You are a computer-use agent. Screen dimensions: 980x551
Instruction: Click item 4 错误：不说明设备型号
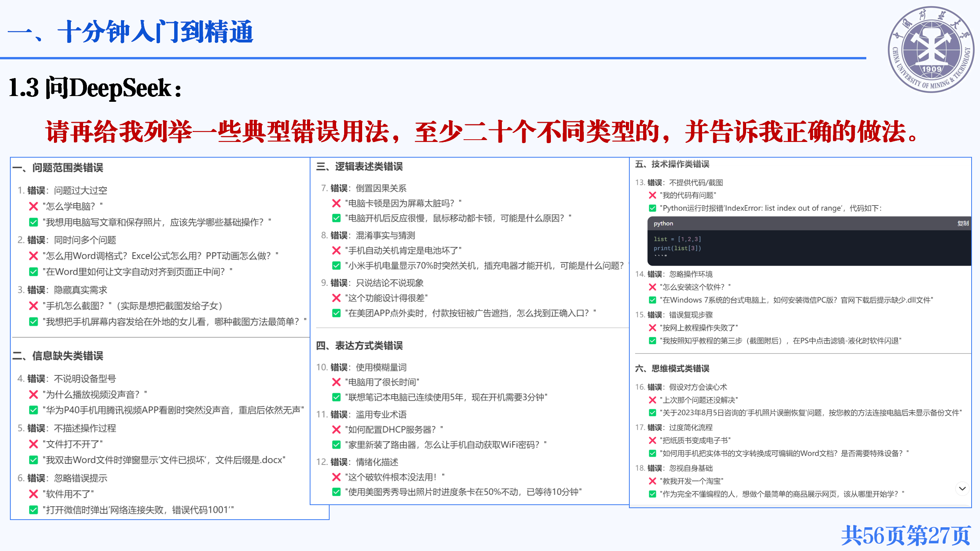67,378
